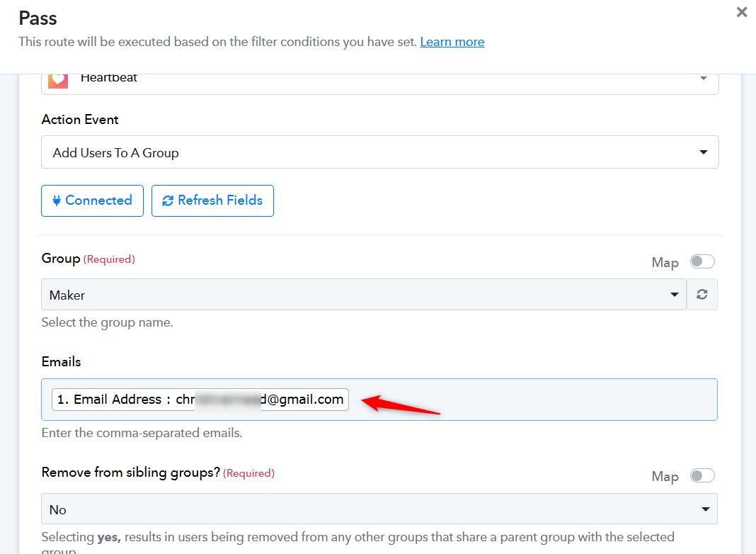Screen dimensions: 756x554
Task: Open the Action Event dropdown
Action: click(380, 152)
